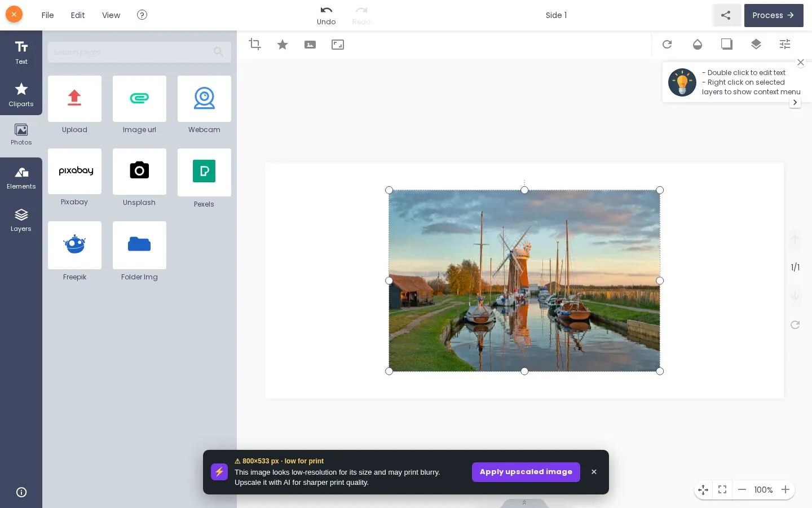
Task: Close the tips hint box
Action: coord(801,62)
